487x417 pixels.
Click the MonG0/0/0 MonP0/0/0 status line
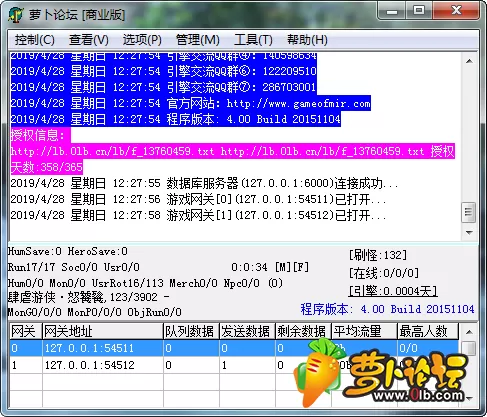point(95,312)
